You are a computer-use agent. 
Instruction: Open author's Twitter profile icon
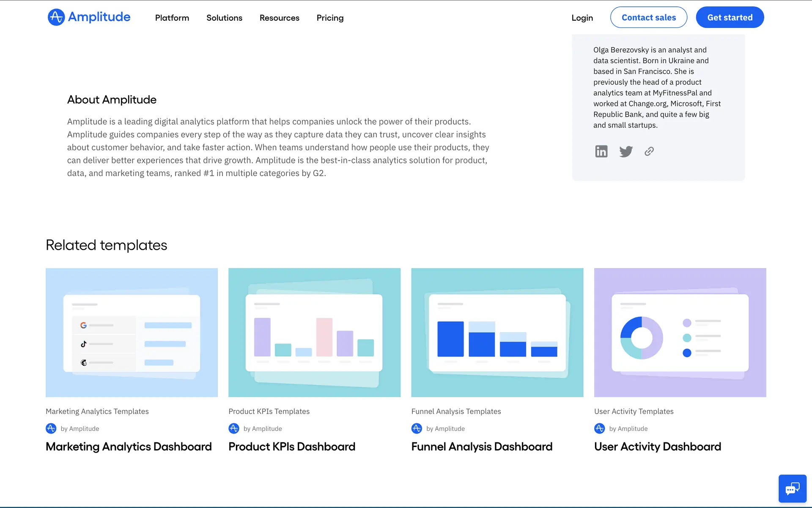(x=625, y=151)
